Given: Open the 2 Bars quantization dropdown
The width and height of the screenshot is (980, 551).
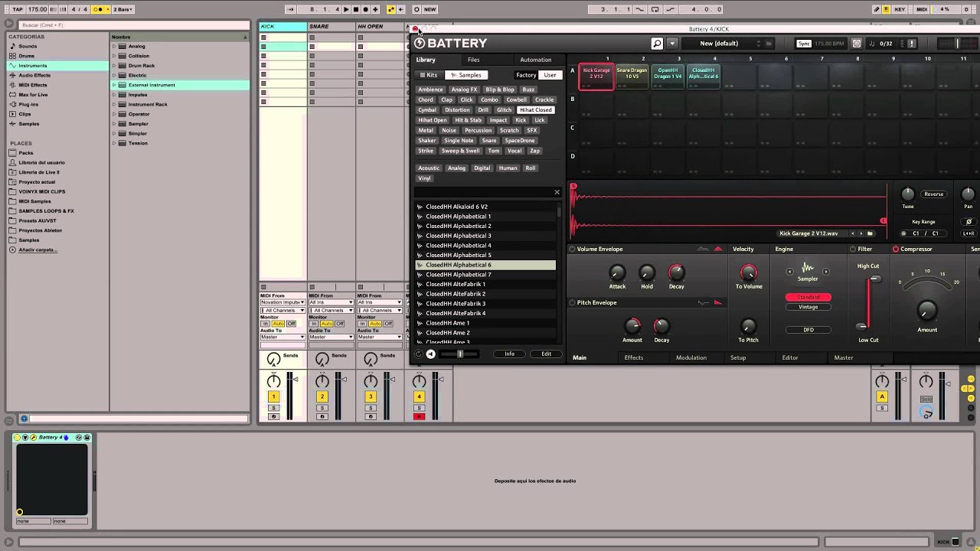Looking at the screenshot, I should [x=124, y=9].
